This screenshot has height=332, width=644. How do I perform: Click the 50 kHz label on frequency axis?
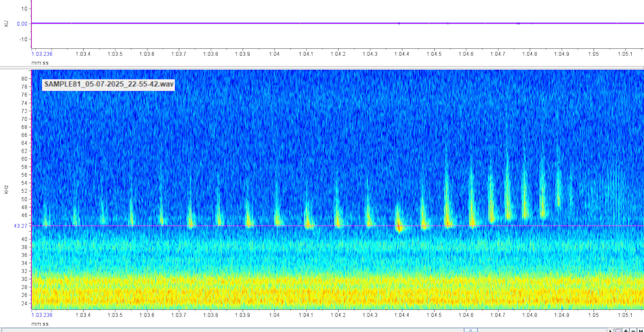25,199
